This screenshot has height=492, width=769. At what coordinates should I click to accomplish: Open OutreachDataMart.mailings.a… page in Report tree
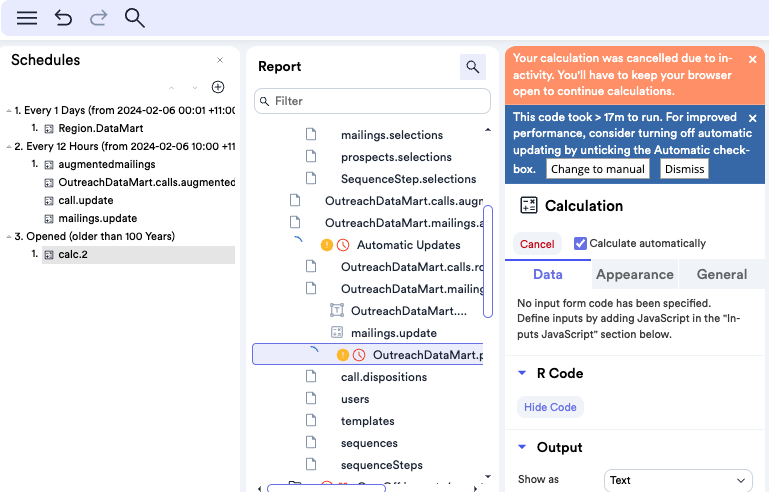point(404,223)
